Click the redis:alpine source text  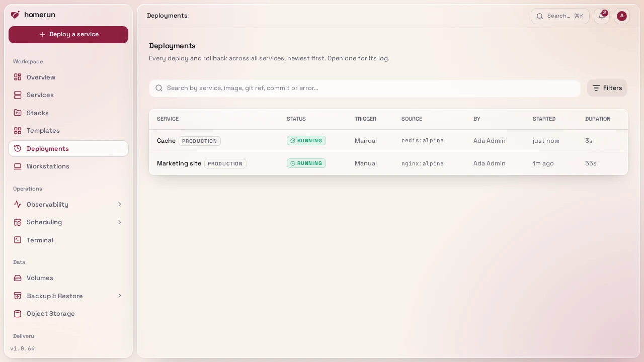423,141
